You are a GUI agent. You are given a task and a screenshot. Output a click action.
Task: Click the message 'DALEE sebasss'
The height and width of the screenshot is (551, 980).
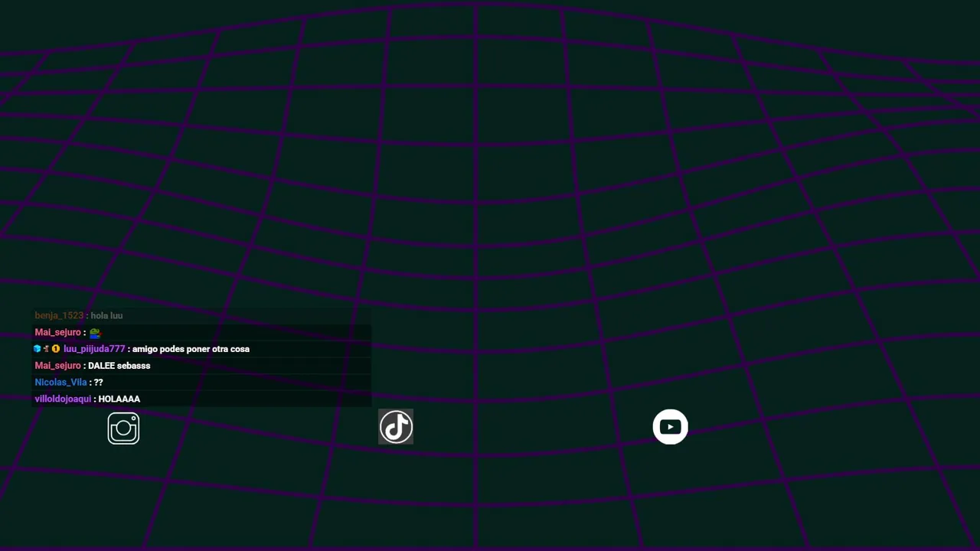coord(119,366)
